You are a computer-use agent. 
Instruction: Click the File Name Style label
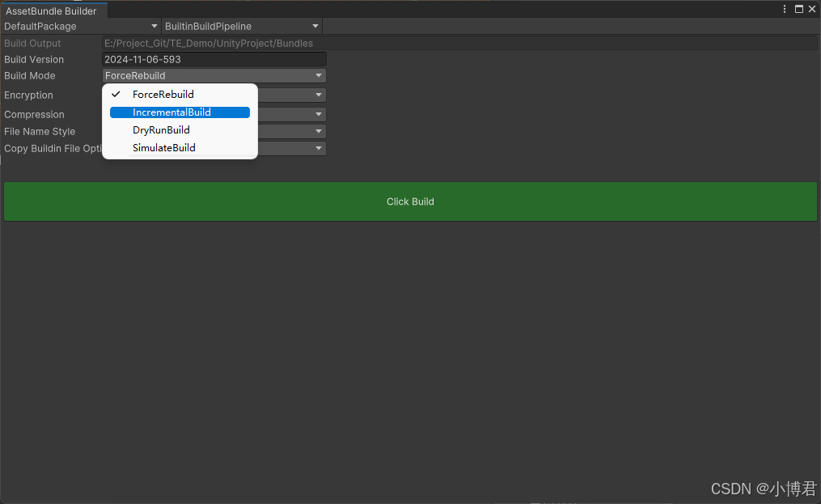pyautogui.click(x=40, y=132)
